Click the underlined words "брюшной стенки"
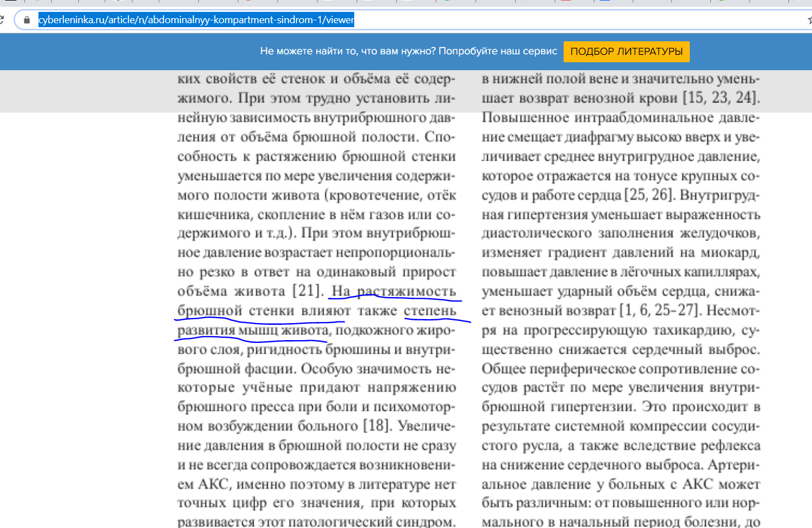The height and width of the screenshot is (528, 812). click(x=235, y=311)
